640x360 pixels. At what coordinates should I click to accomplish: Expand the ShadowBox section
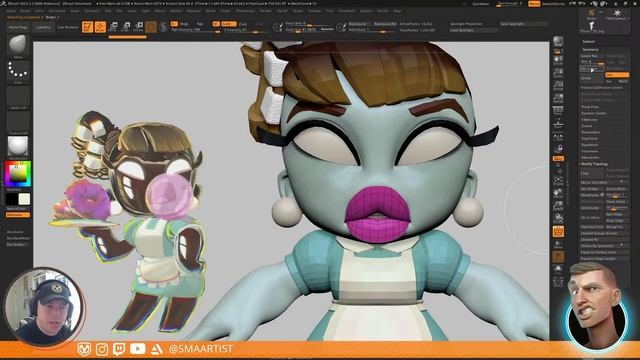[x=590, y=132]
